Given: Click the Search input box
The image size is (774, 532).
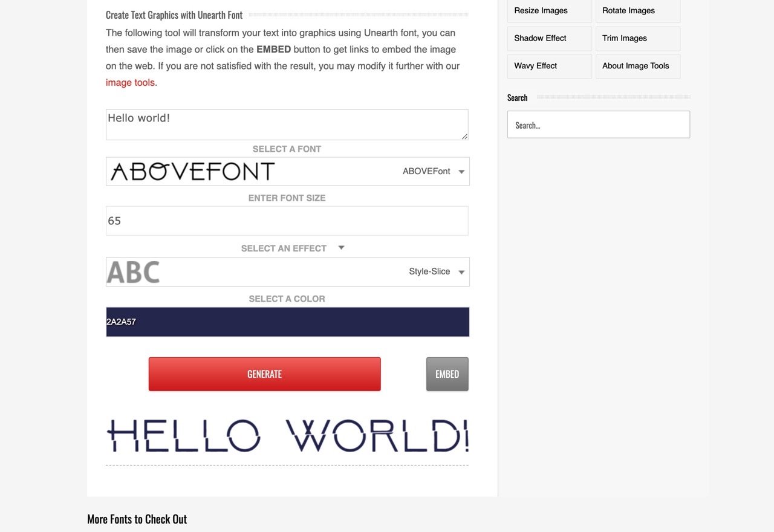Looking at the screenshot, I should [x=598, y=125].
